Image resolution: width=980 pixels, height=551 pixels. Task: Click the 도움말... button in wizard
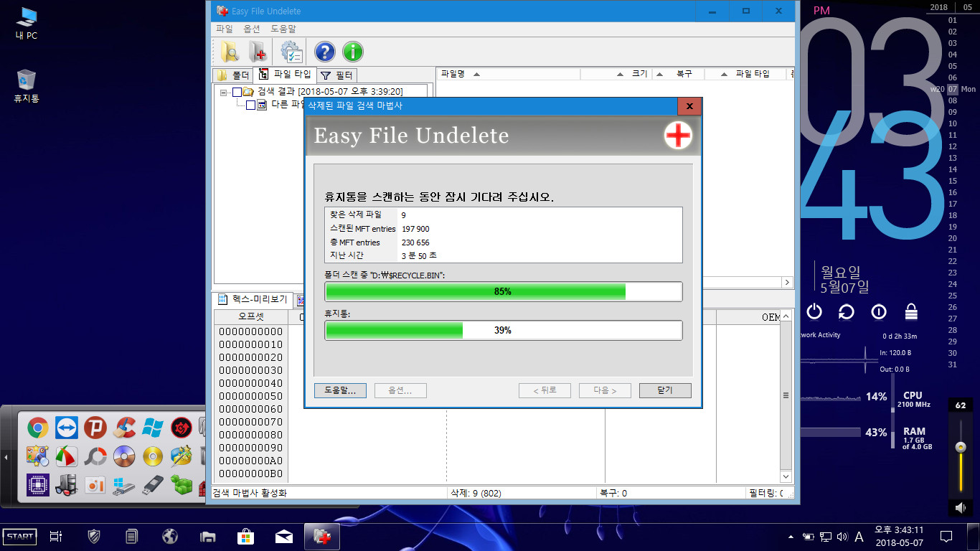click(x=340, y=390)
